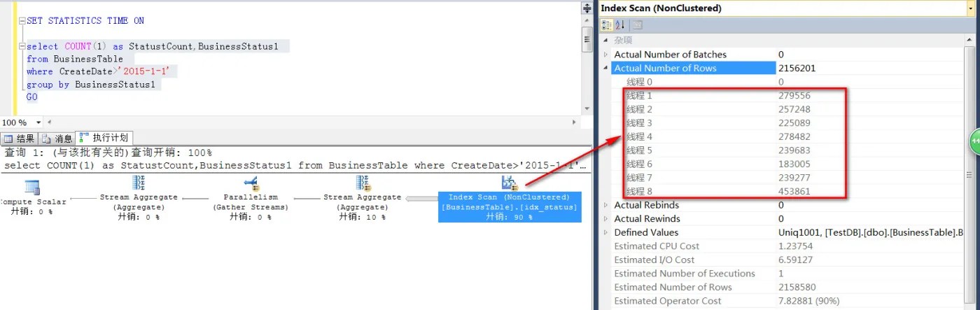This screenshot has height=310, width=980.
Task: Collapse the 杂项 category
Action: click(x=606, y=41)
